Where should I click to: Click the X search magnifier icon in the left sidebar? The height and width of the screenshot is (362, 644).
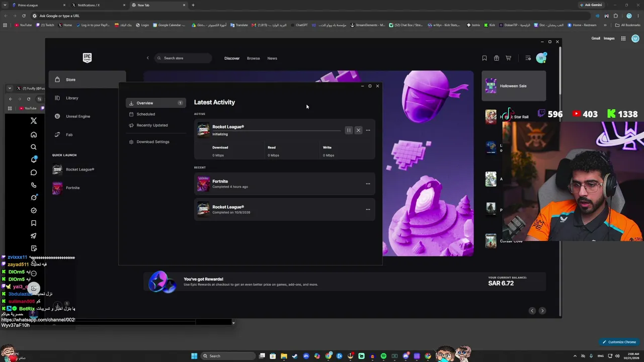[x=34, y=147]
